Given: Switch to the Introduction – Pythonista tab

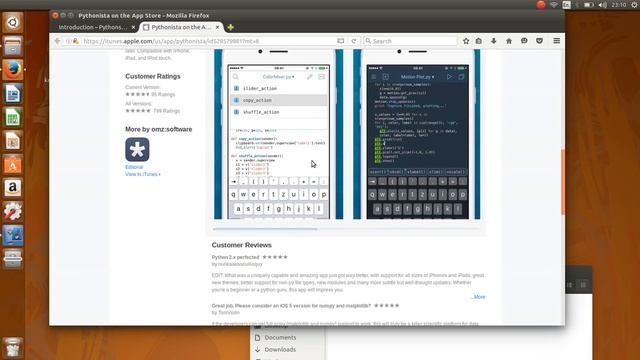Looking at the screenshot, I should coord(93,27).
